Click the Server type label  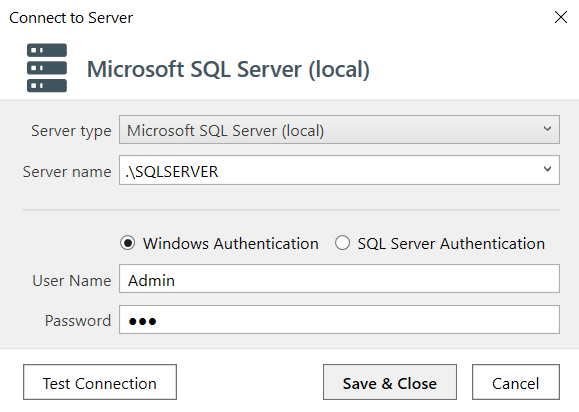pyautogui.click(x=71, y=131)
